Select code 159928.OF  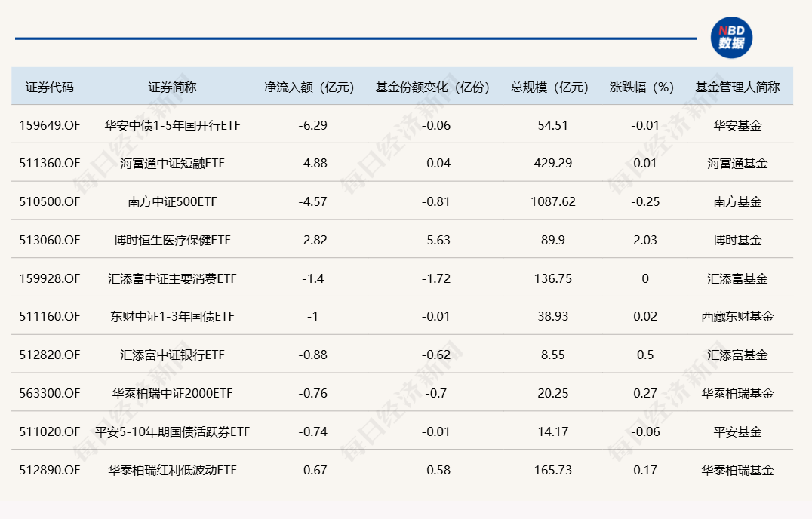point(50,278)
